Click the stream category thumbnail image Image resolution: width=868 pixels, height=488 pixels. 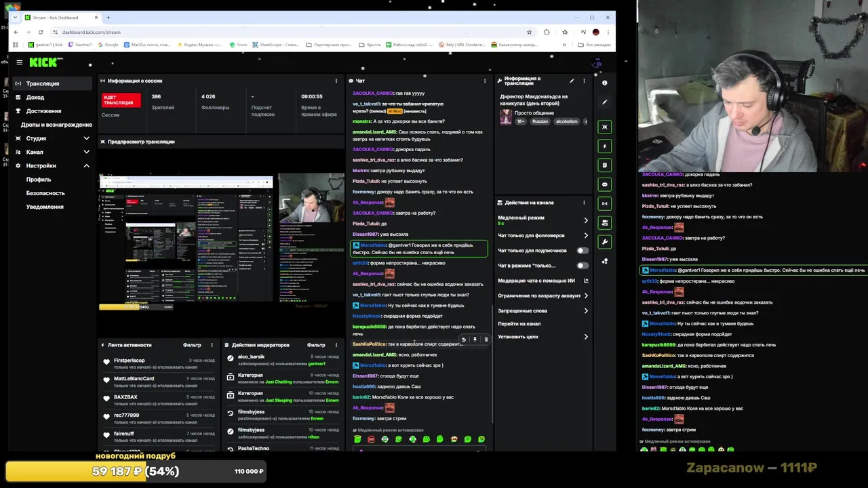[x=506, y=117]
